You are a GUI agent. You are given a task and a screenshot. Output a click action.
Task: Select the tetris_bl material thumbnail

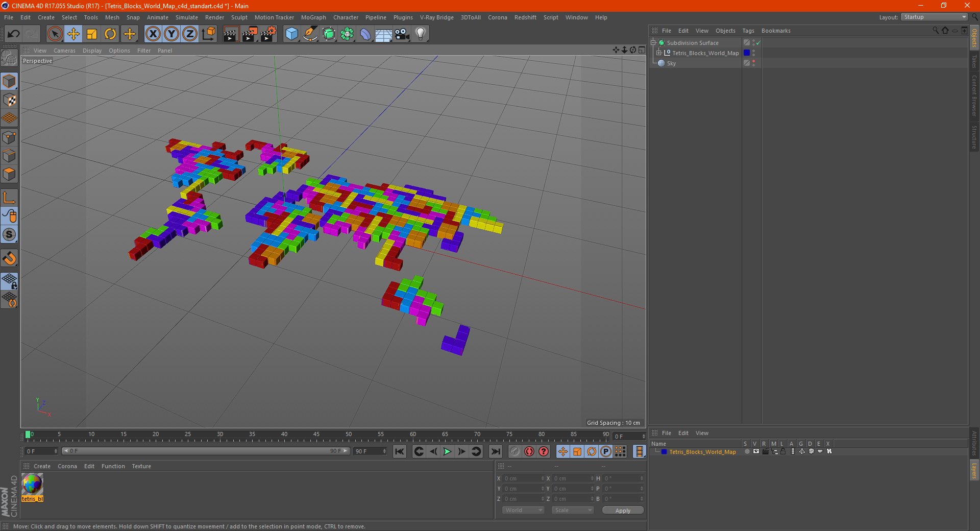[x=32, y=485]
